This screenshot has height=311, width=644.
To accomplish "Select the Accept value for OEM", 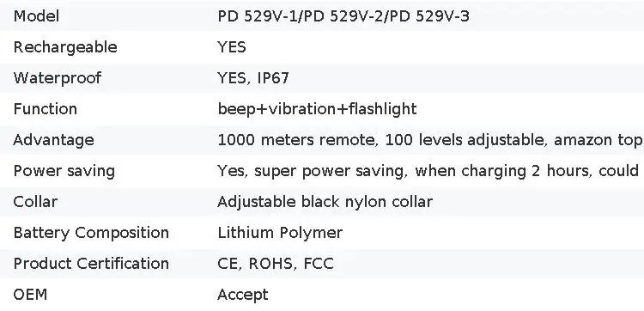I will (243, 294).
